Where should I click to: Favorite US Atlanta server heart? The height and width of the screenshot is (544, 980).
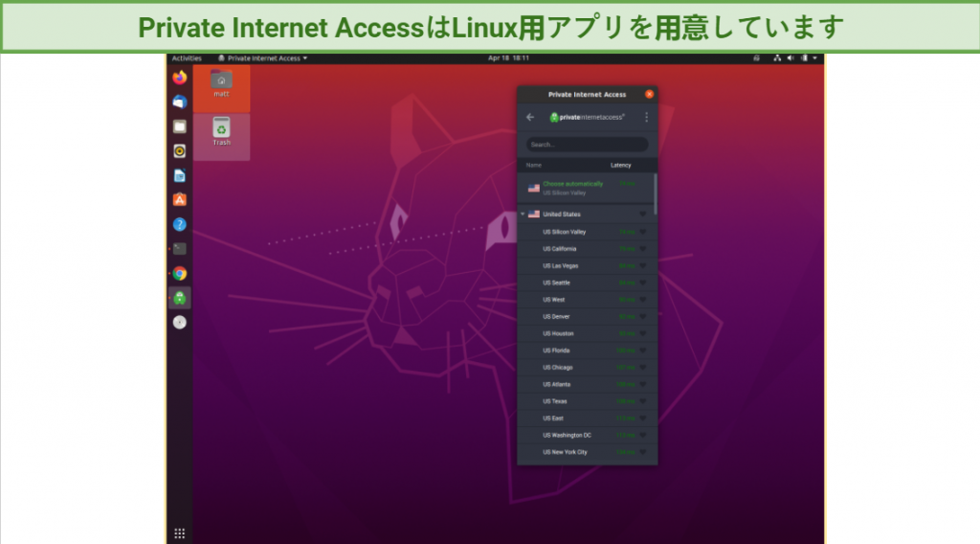[x=642, y=384]
